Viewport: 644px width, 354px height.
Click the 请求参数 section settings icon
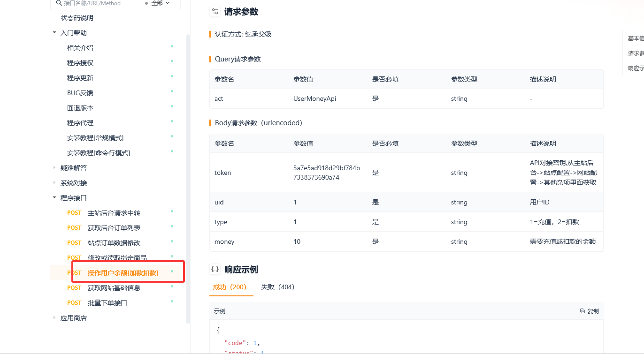point(215,12)
